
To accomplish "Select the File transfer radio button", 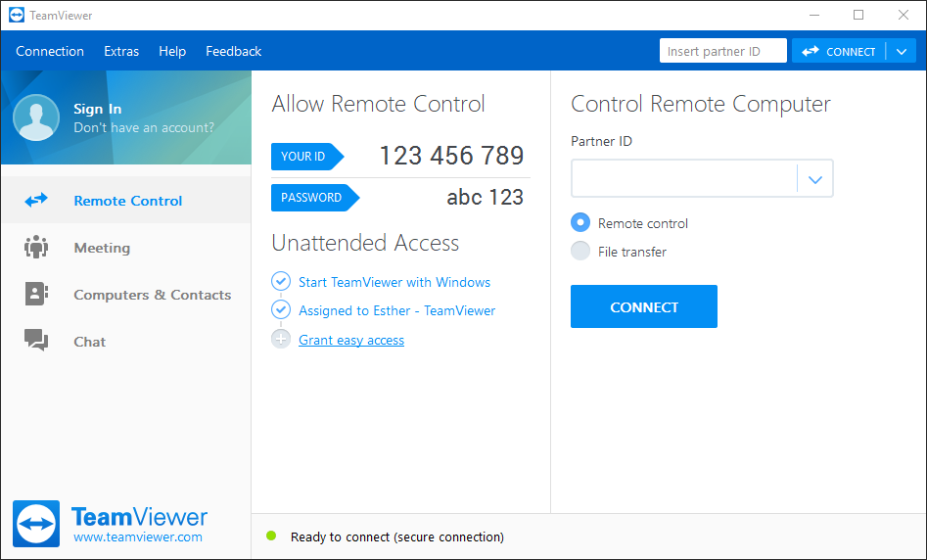I will pyautogui.click(x=580, y=252).
